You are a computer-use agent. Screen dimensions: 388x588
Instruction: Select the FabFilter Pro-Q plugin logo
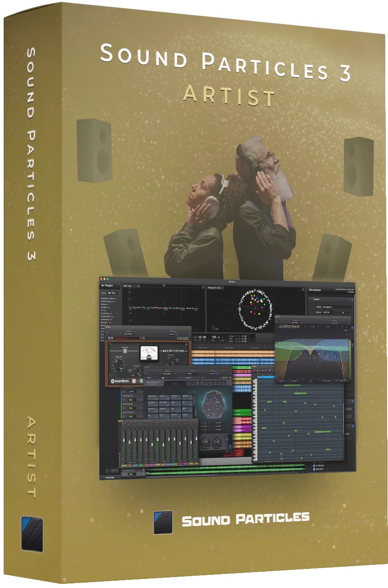pyautogui.click(x=287, y=327)
